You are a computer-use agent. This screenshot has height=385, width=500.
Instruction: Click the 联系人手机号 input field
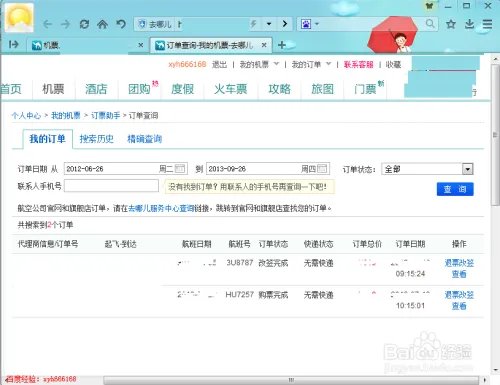(111, 186)
